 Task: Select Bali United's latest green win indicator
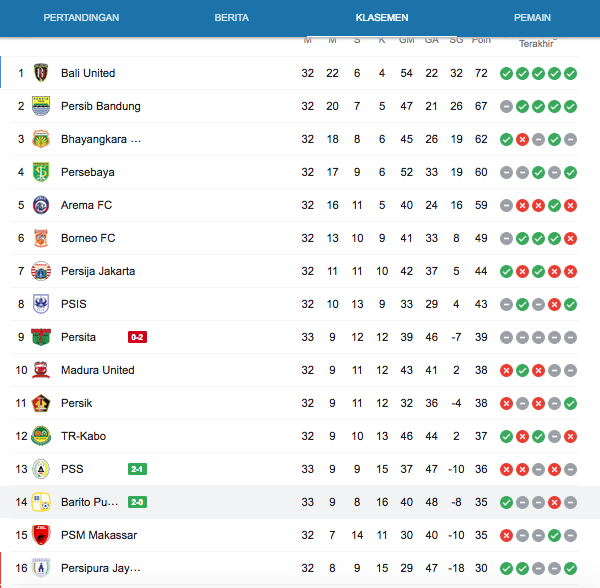click(x=571, y=73)
